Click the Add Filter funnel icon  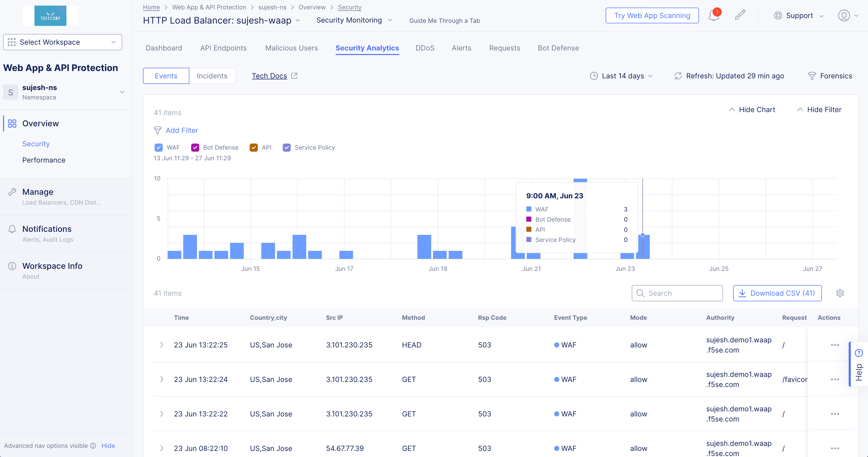[x=157, y=130]
